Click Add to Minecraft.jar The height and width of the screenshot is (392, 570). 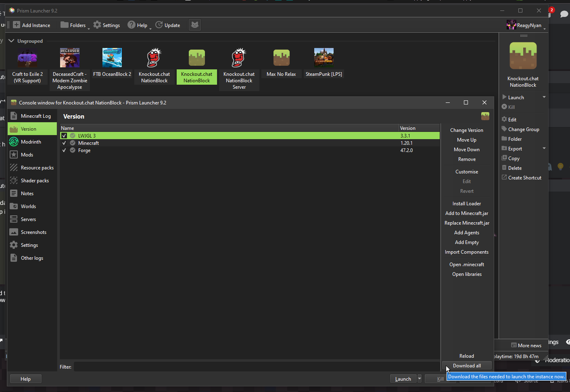coord(467,213)
